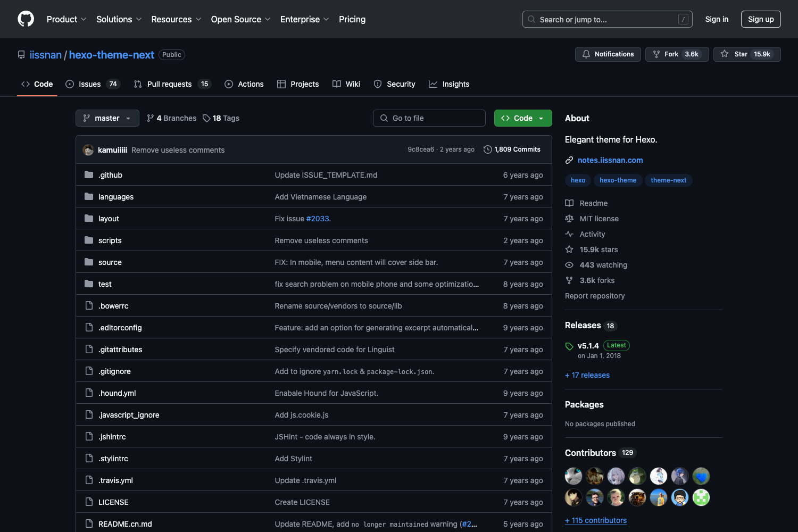Image resolution: width=798 pixels, height=532 pixels.
Task: Click the fork icon beside 3.6k forks
Action: [569, 280]
